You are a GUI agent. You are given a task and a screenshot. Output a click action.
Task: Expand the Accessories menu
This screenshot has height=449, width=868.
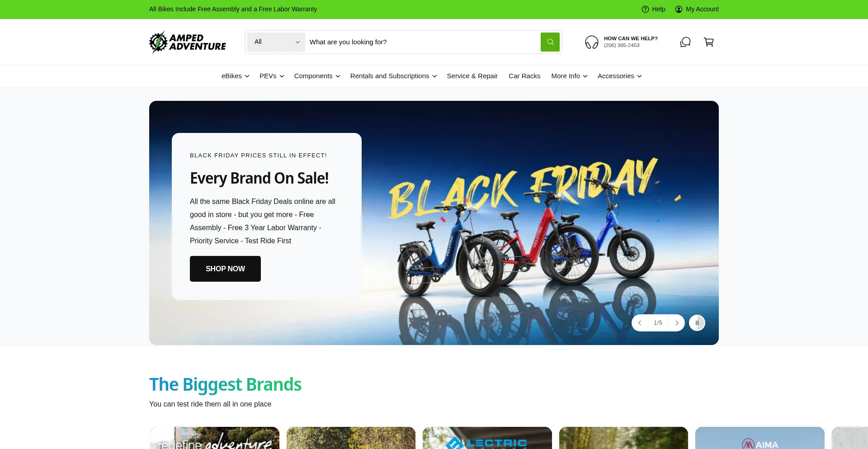(x=619, y=76)
